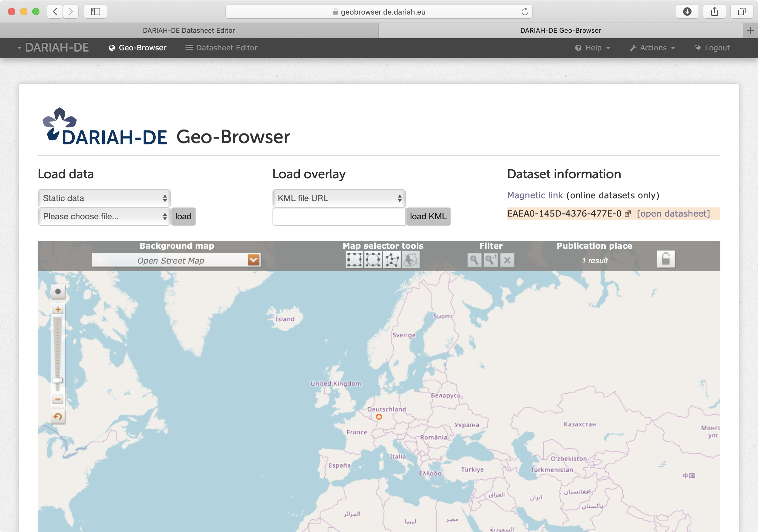This screenshot has width=758, height=532.
Task: Click the load KML button
Action: pyautogui.click(x=428, y=217)
